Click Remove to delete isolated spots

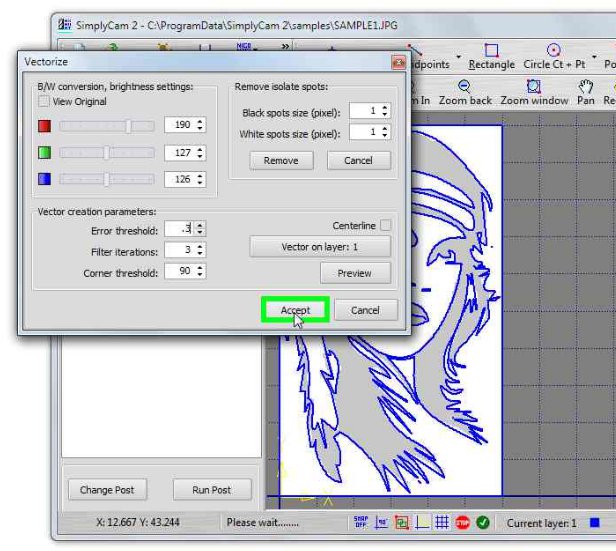click(x=281, y=160)
